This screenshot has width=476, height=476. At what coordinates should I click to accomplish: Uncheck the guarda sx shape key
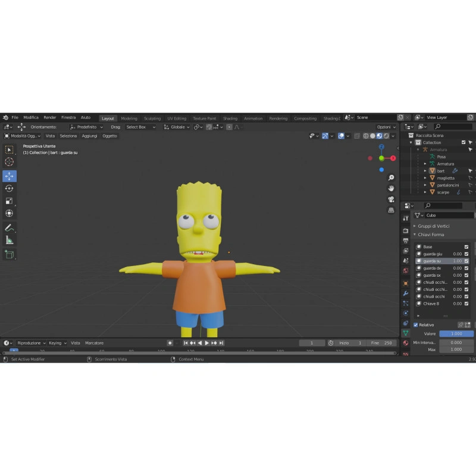[x=466, y=275]
